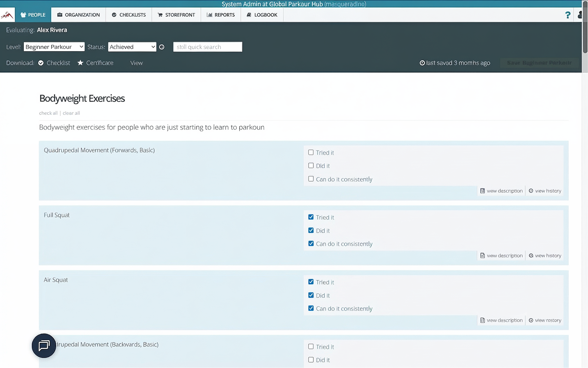Image resolution: width=588 pixels, height=368 pixels.
Task: Open the People tab
Action: (33, 15)
